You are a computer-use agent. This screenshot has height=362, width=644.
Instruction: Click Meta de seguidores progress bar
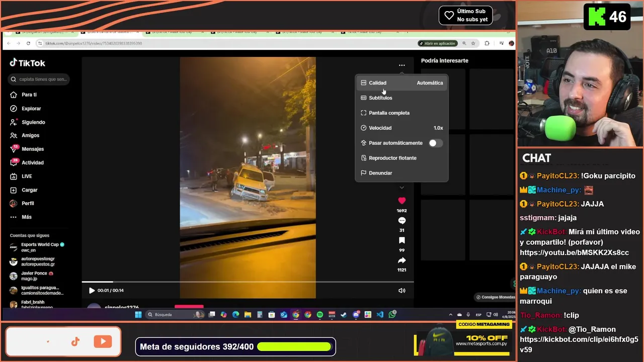pyautogui.click(x=294, y=347)
